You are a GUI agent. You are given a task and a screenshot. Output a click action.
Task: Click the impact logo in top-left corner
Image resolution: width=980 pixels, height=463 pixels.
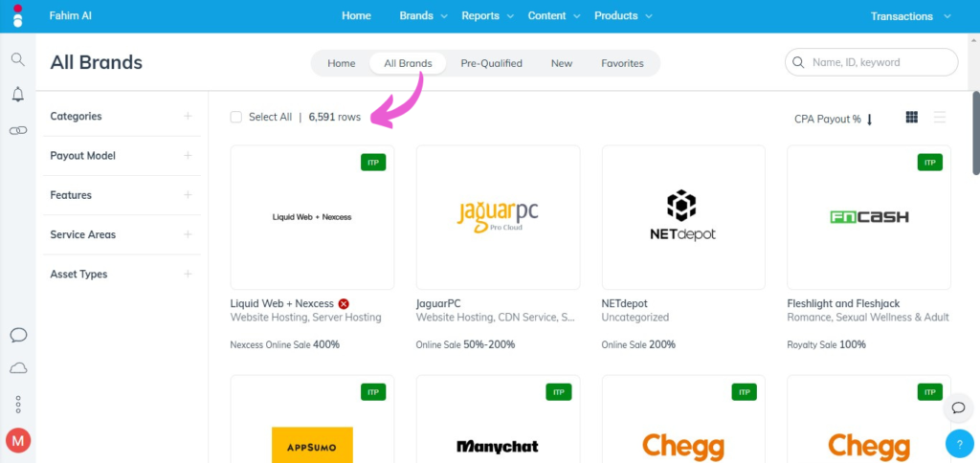(17, 16)
